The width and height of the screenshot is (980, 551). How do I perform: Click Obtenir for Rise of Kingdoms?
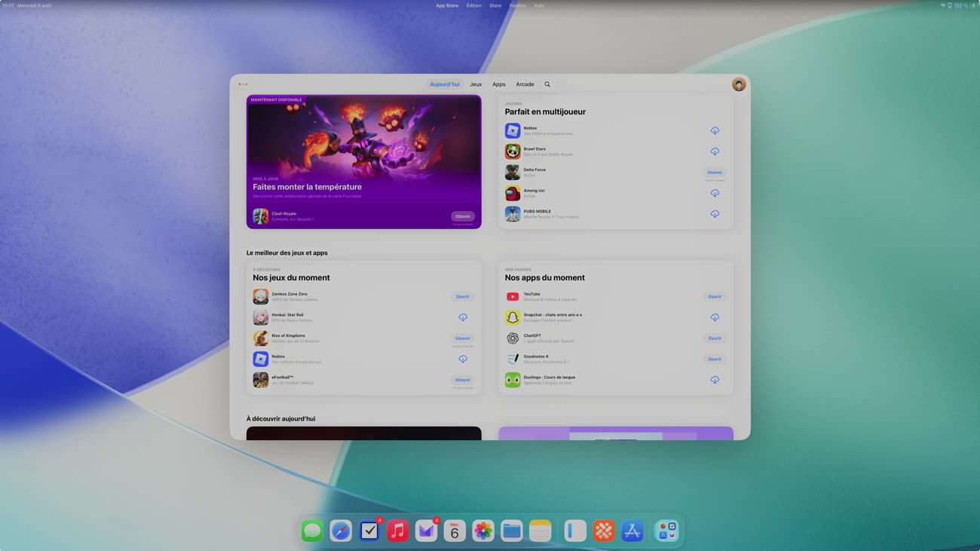[x=463, y=338]
